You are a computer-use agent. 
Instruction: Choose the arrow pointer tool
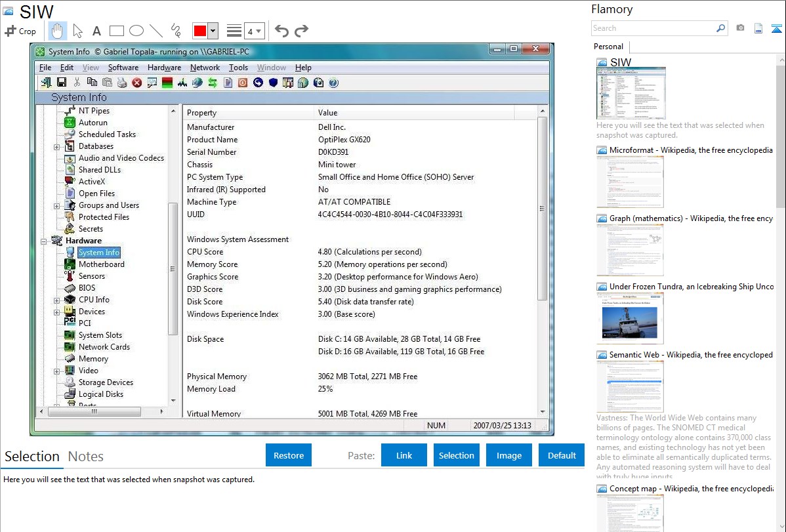point(77,31)
